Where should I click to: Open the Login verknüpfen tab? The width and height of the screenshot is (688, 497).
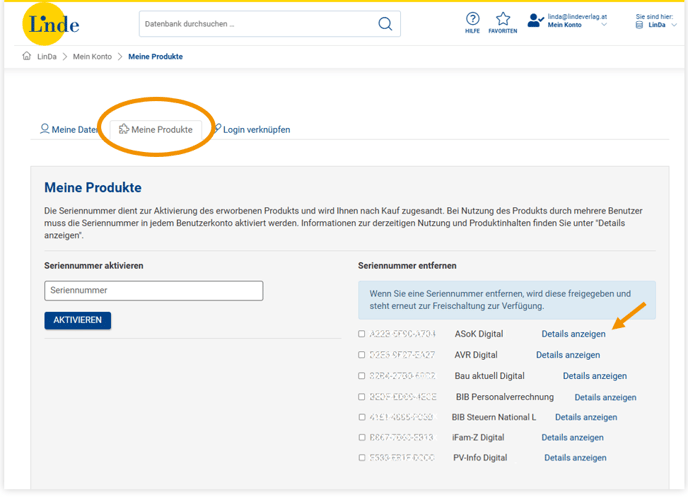point(252,129)
